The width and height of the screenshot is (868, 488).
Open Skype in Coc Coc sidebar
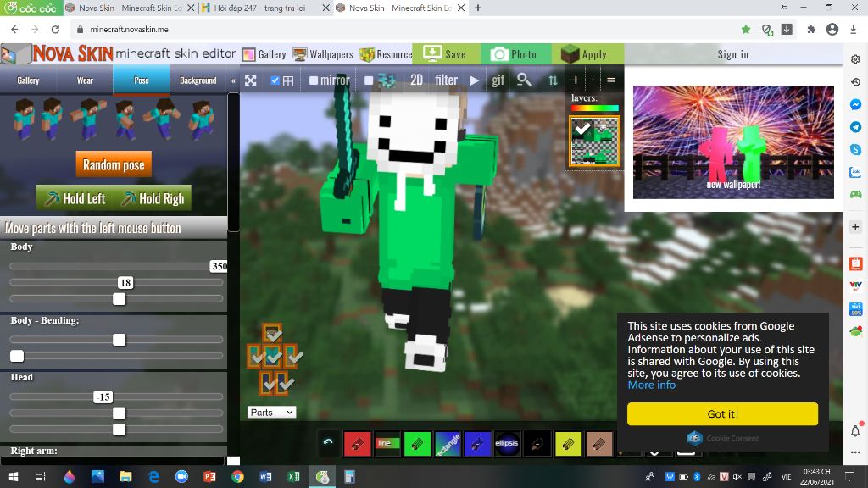(855, 149)
